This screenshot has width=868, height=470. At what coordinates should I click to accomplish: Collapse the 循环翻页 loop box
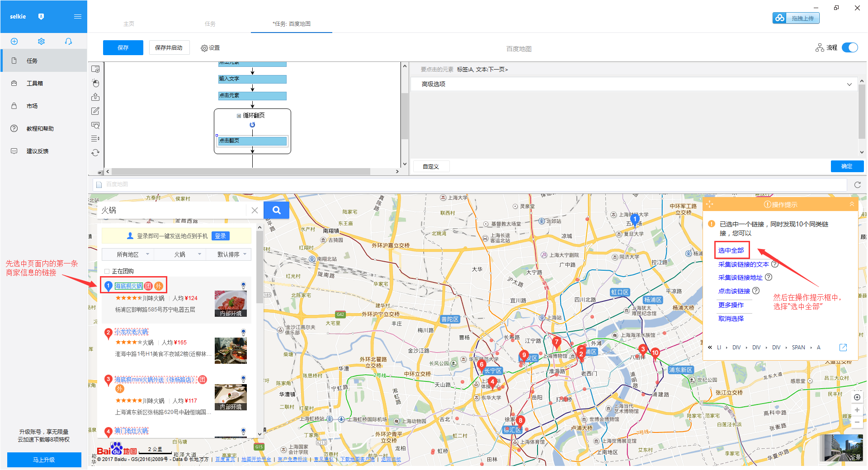[239, 116]
